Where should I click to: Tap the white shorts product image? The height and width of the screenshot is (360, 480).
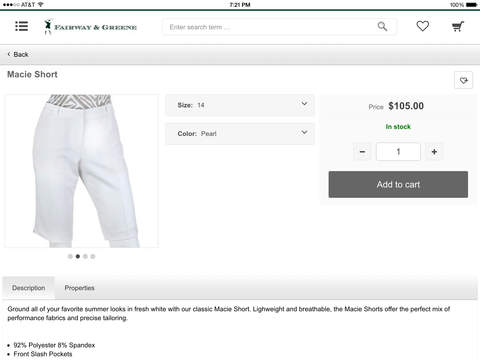[x=82, y=171]
